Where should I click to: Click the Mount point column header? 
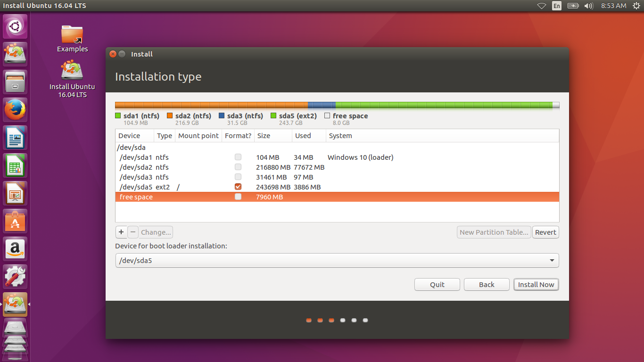point(198,136)
